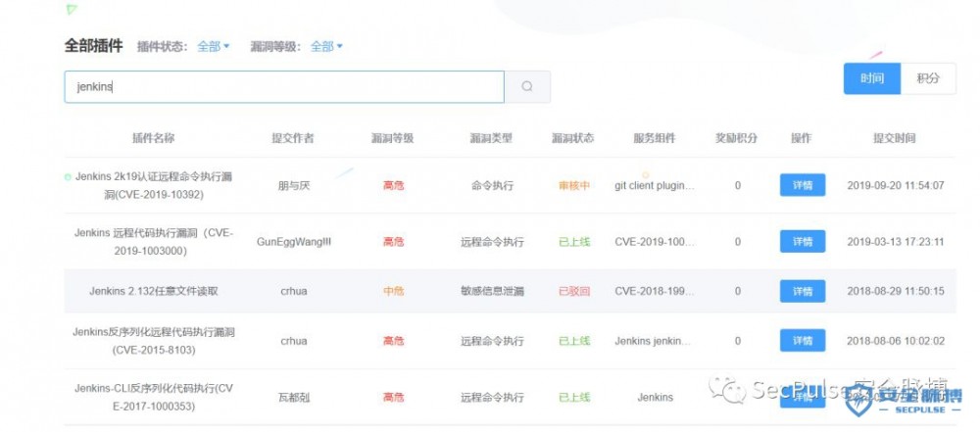Click the green status dot beside Jenkins 2k19
The width and height of the screenshot is (980, 432).
coord(68,177)
